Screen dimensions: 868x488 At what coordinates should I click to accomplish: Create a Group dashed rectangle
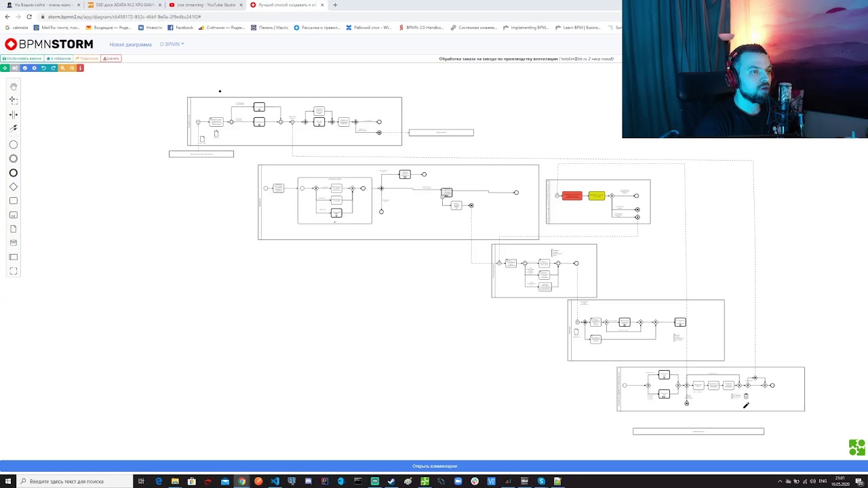(14, 271)
